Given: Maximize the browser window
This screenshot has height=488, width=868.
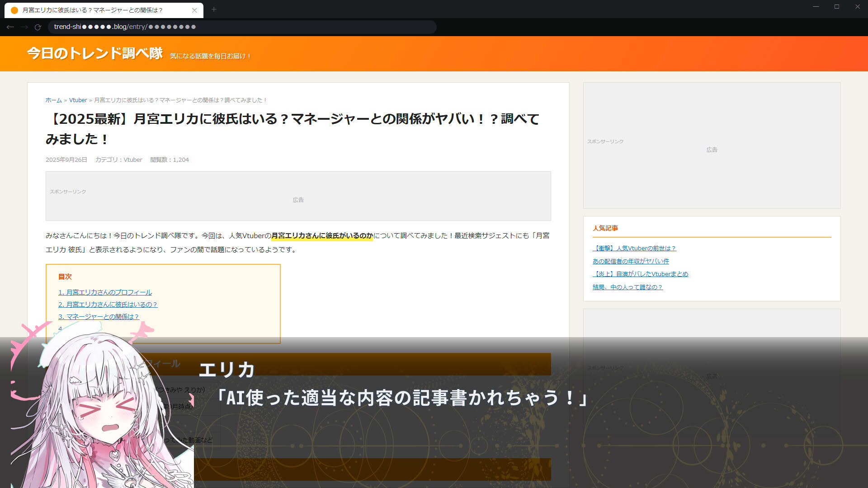Looking at the screenshot, I should [837, 7].
